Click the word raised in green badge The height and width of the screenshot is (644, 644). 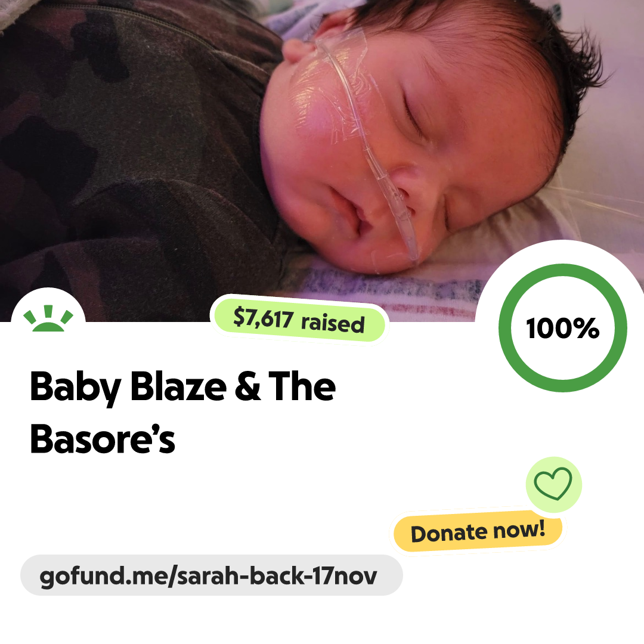(333, 323)
